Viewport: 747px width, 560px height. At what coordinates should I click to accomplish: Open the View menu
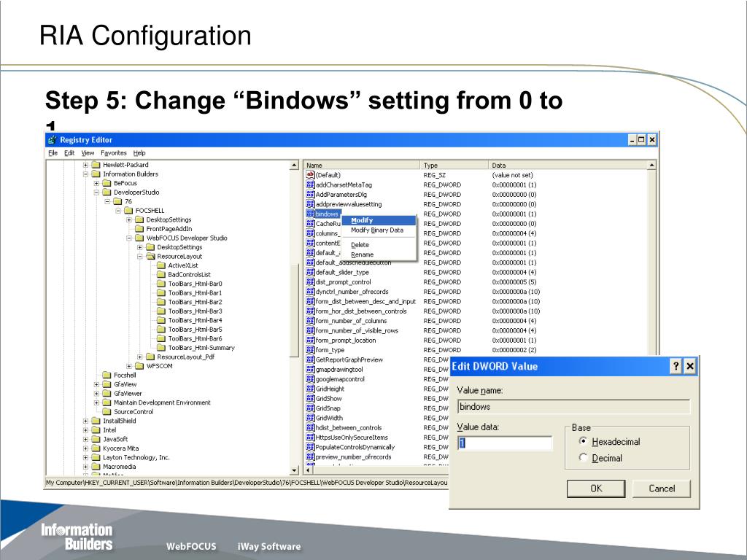[88, 153]
